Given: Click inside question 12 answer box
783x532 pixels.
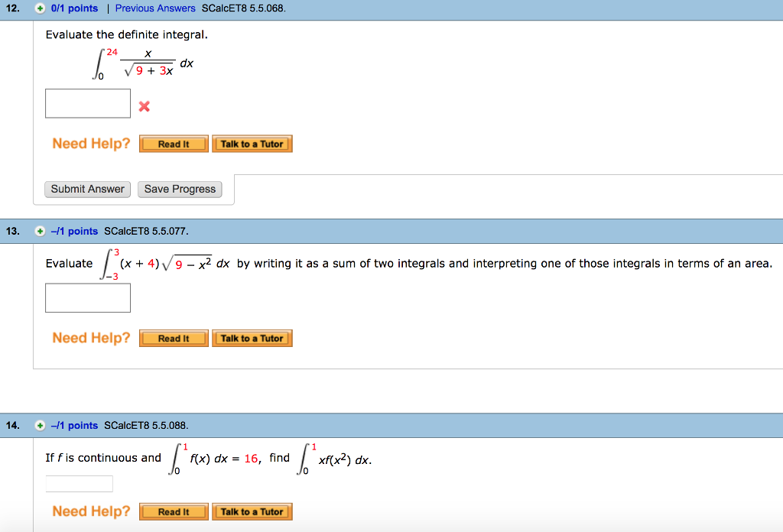Looking at the screenshot, I should point(87,104).
